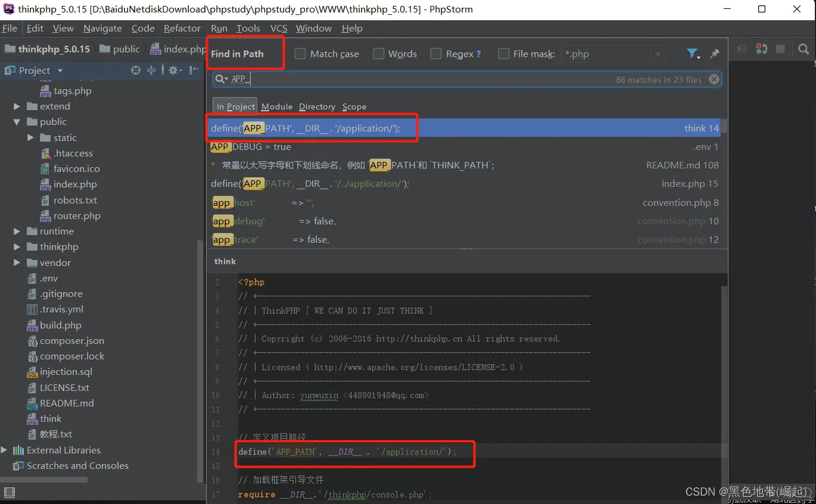The width and height of the screenshot is (816, 504).
Task: Pin the Find in Path window
Action: pyautogui.click(x=715, y=54)
